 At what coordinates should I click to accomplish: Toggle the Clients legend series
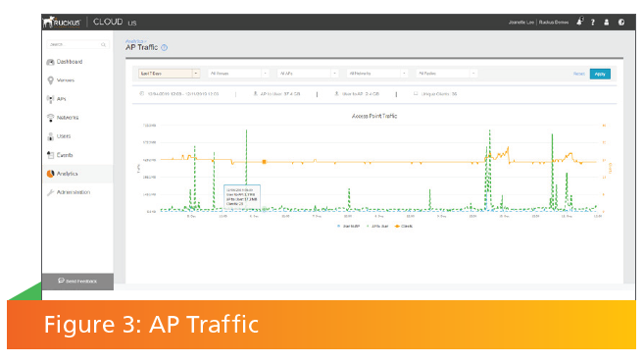pyautogui.click(x=404, y=227)
